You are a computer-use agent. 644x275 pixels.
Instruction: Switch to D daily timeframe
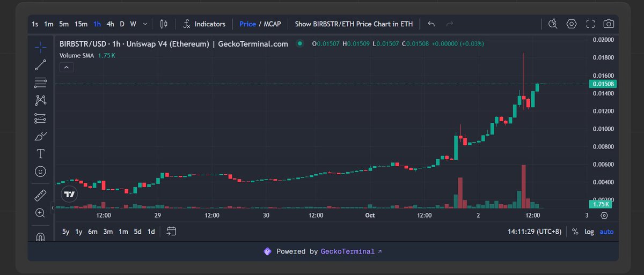pos(122,24)
